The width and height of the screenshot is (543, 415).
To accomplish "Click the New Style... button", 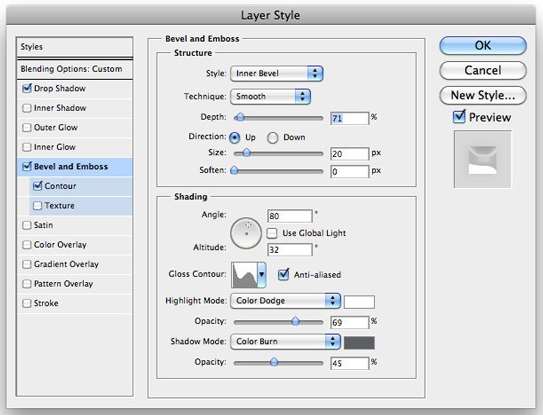I will click(483, 95).
